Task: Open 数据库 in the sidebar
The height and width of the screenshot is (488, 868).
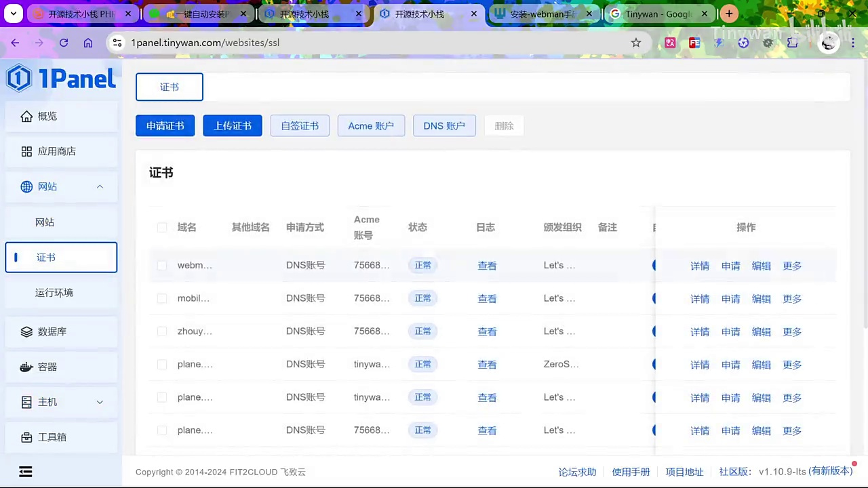Action: 61,331
